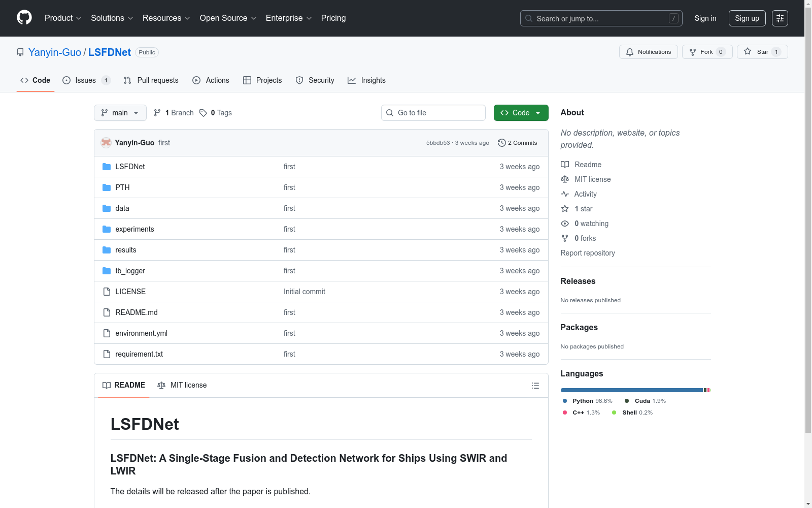Open MIT license link in About
The height and width of the screenshot is (508, 812).
(x=586, y=179)
